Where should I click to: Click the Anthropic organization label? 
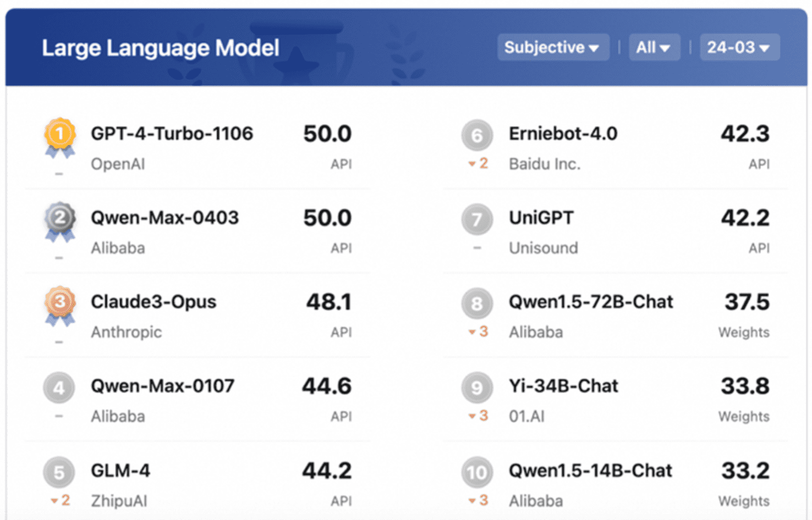click(126, 332)
